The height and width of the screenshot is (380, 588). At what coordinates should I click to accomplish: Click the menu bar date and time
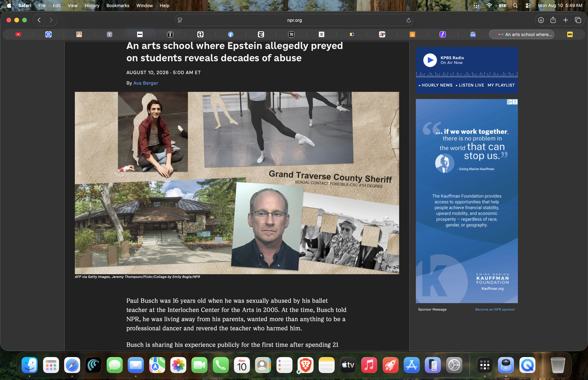coord(560,5)
